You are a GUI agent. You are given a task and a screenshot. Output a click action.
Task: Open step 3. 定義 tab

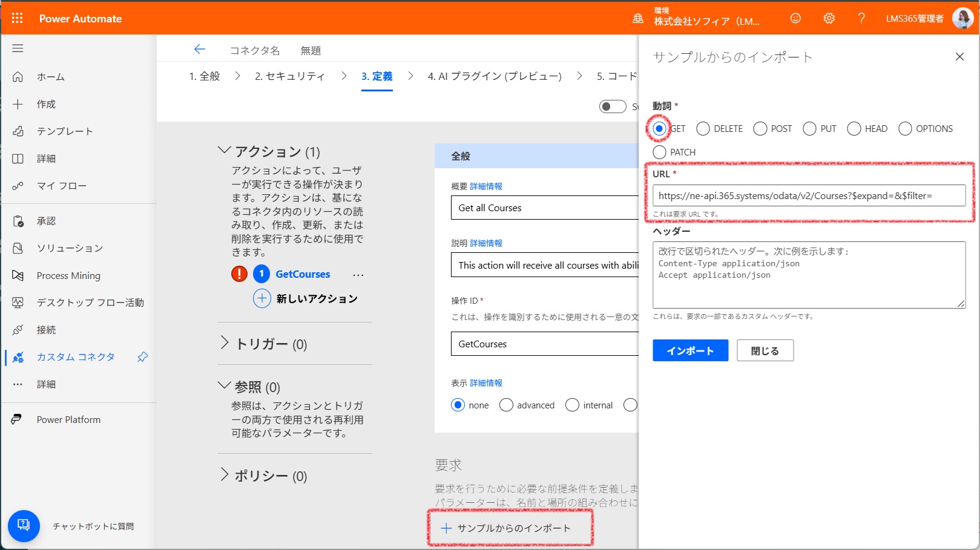(377, 76)
